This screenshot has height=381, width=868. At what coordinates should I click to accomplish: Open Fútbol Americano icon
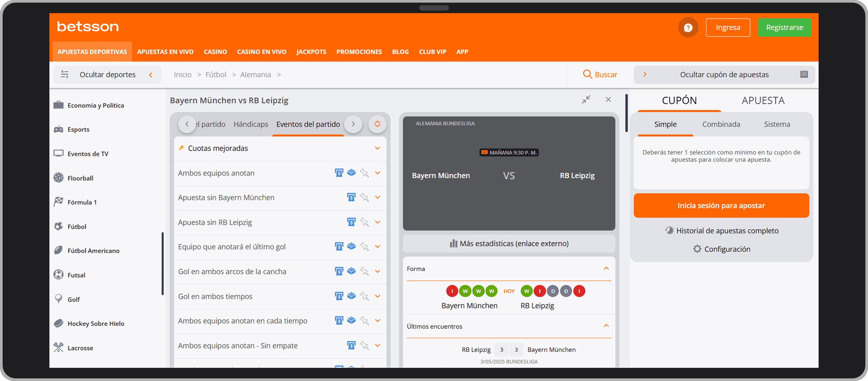click(58, 250)
